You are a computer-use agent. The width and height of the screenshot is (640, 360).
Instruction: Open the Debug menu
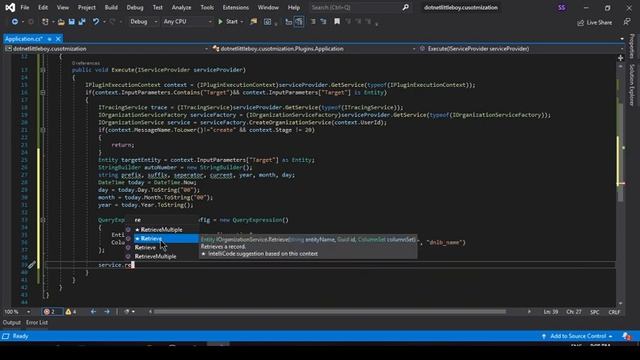[135, 7]
